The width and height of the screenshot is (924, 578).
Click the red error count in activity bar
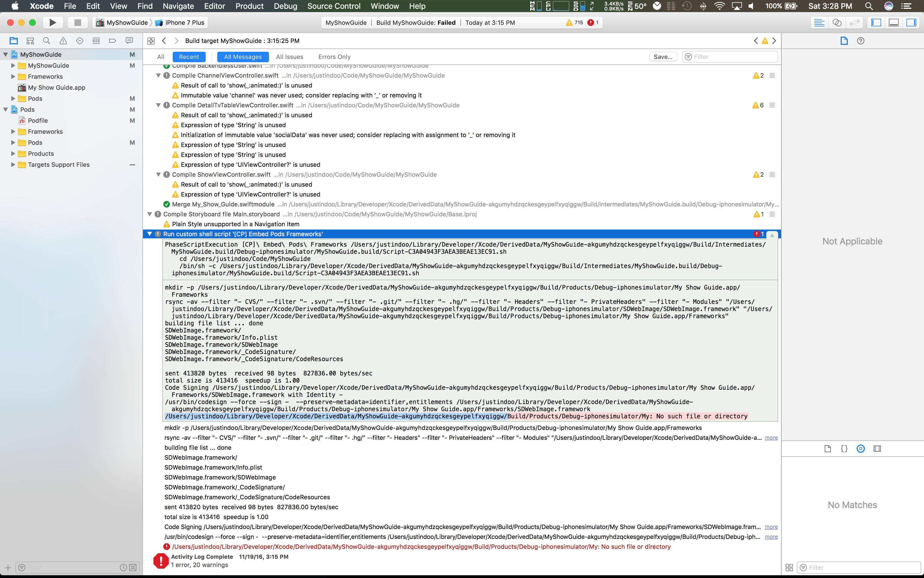click(x=593, y=23)
